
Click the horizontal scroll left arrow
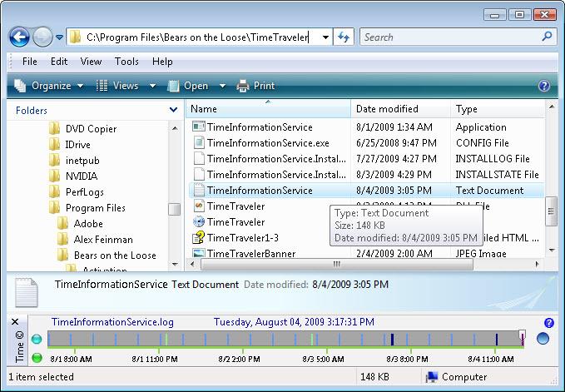click(192, 264)
